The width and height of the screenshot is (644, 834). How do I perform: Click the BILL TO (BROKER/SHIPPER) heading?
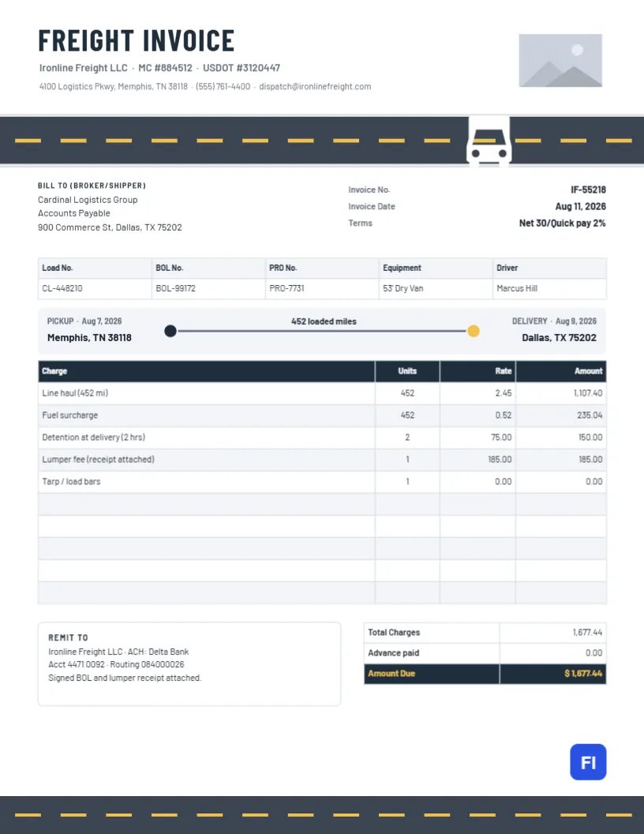92,186
